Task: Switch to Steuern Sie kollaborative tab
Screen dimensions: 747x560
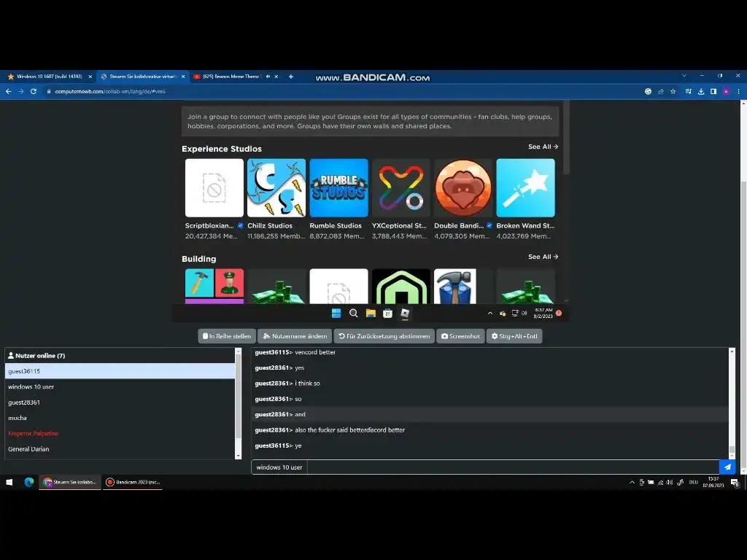Action: point(142,77)
